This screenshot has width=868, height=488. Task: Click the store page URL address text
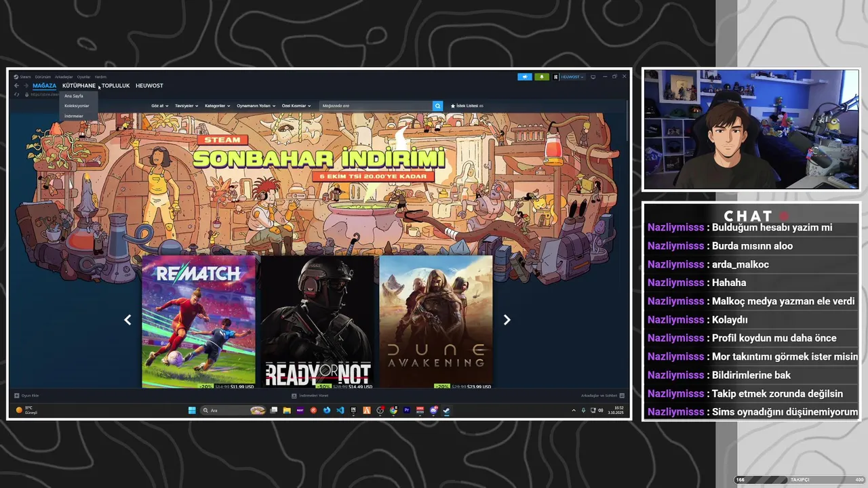45,95
